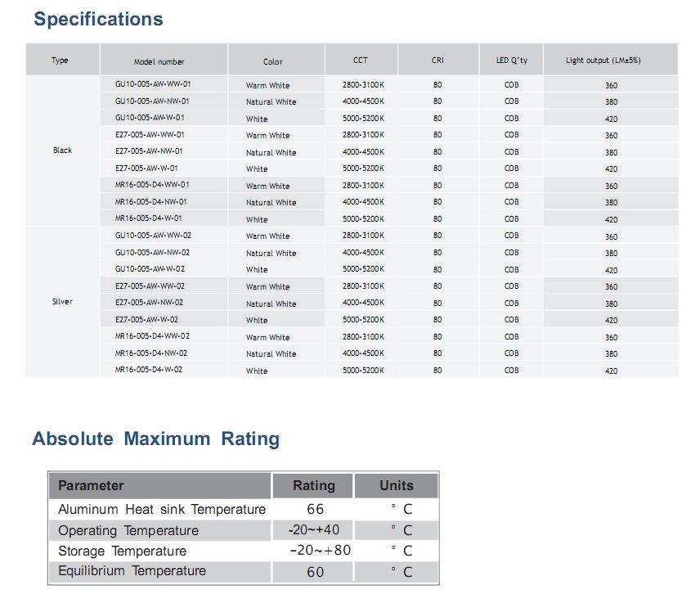The image size is (700, 594).
Task: Click the CCT column header
Action: (x=361, y=61)
